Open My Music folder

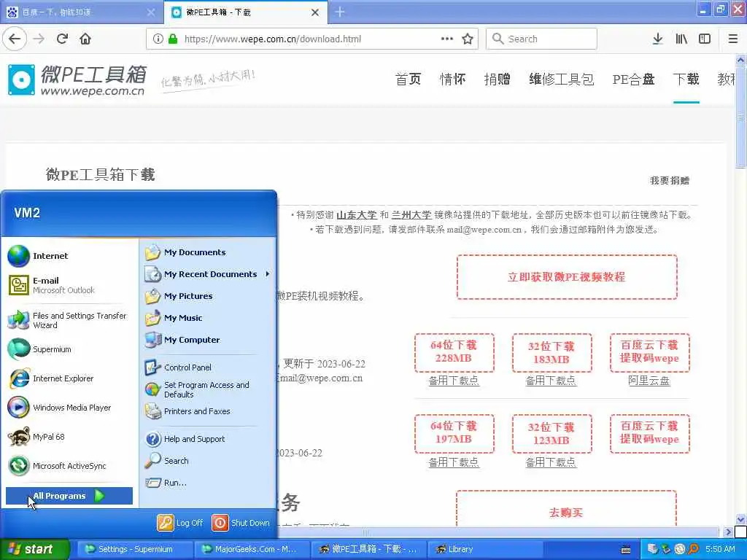(207, 318)
